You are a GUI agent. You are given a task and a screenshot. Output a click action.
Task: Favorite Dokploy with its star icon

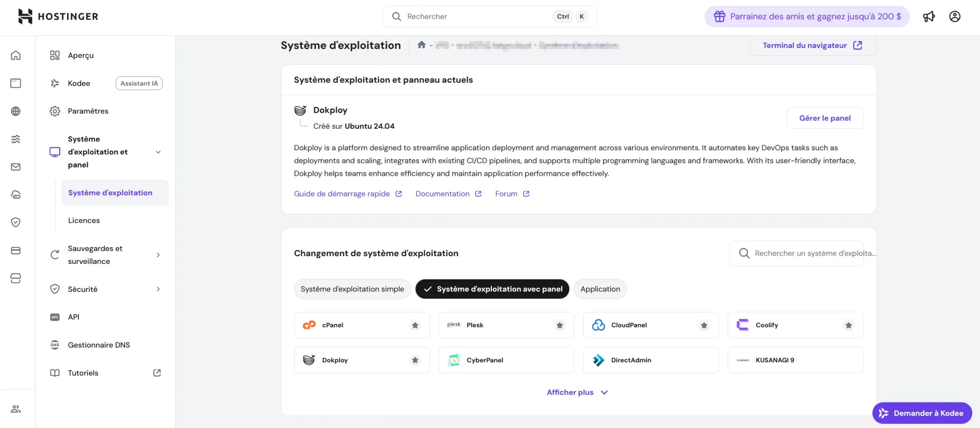[x=415, y=360]
